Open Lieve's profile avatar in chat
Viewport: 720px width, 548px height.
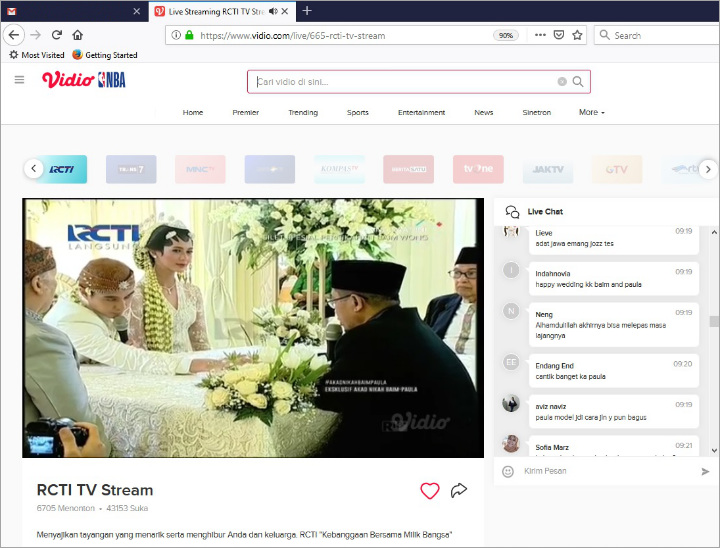pyautogui.click(x=511, y=231)
